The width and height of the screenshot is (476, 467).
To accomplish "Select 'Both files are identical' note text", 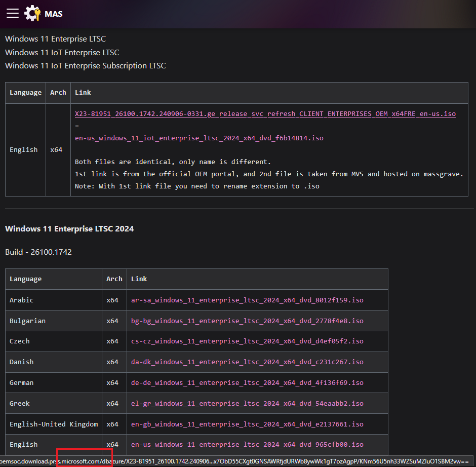I will tap(173, 162).
